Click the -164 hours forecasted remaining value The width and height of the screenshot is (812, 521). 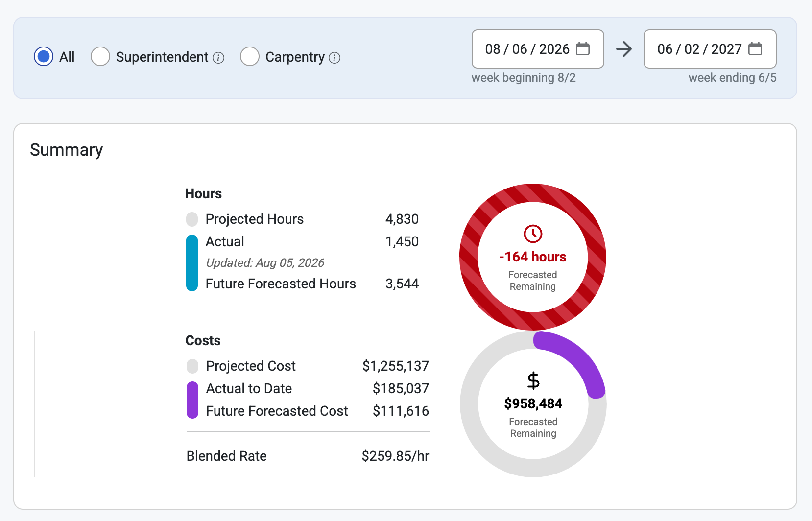coord(533,257)
